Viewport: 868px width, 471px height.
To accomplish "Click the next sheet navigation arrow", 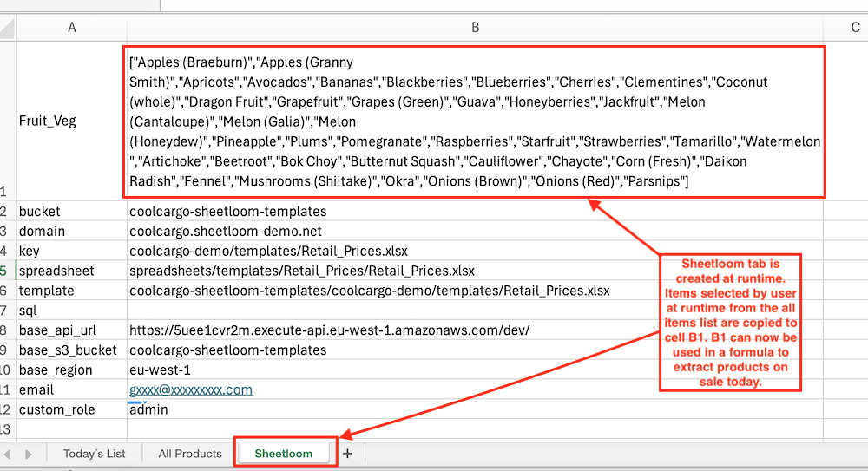I will pos(28,454).
